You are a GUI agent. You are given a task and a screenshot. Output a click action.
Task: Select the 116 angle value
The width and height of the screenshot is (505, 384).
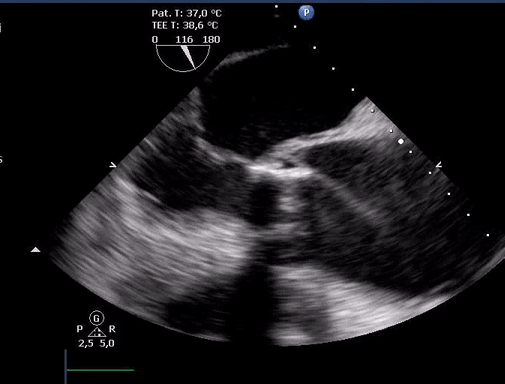184,40
